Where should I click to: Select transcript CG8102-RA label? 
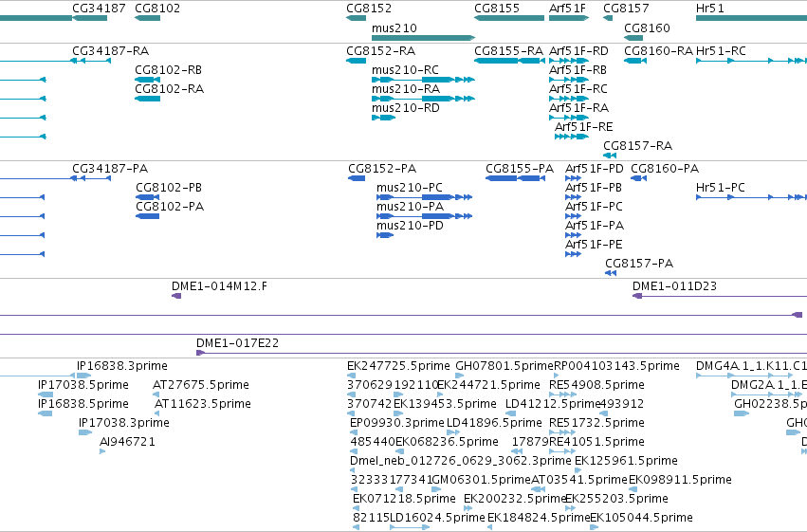point(170,89)
